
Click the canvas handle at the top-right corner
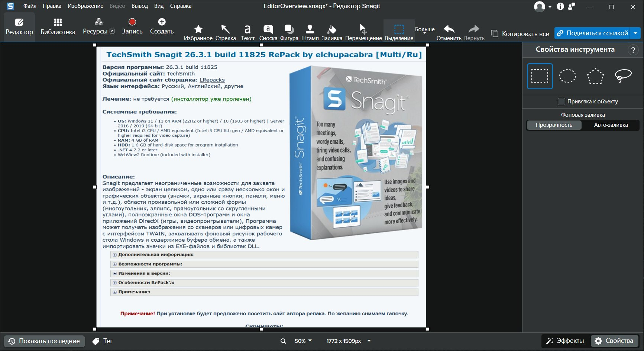pyautogui.click(x=428, y=45)
